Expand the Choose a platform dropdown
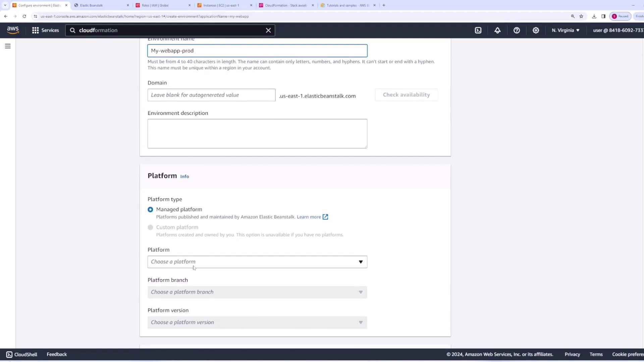Image resolution: width=644 pixels, height=362 pixels. [257, 262]
